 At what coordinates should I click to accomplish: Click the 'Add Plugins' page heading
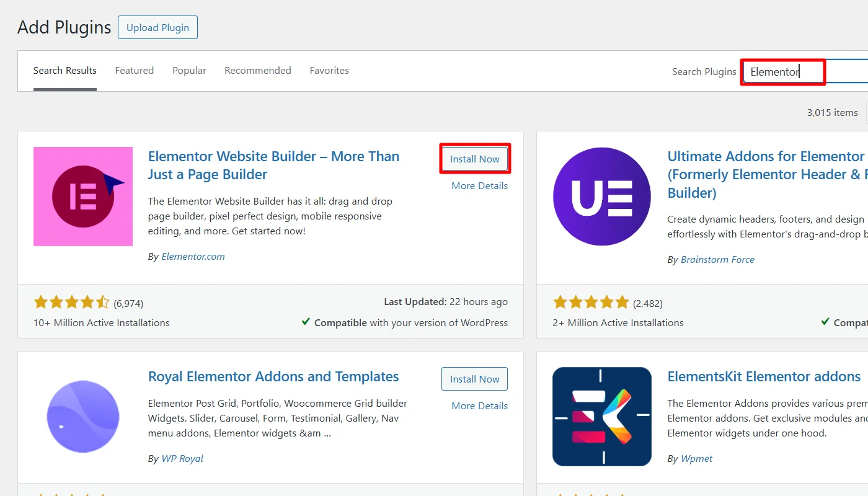64,27
